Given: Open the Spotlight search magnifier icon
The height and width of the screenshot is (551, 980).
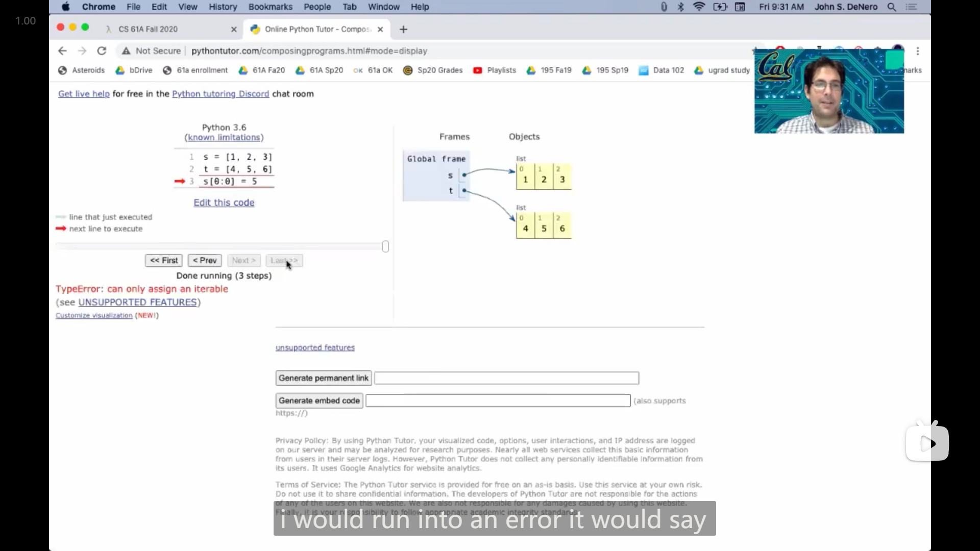Looking at the screenshot, I should pos(892,7).
